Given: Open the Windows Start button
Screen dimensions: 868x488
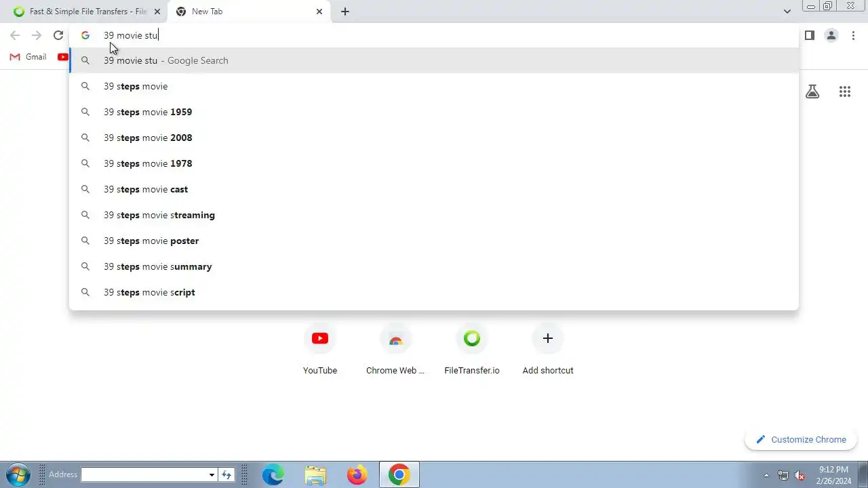Looking at the screenshot, I should [x=18, y=474].
